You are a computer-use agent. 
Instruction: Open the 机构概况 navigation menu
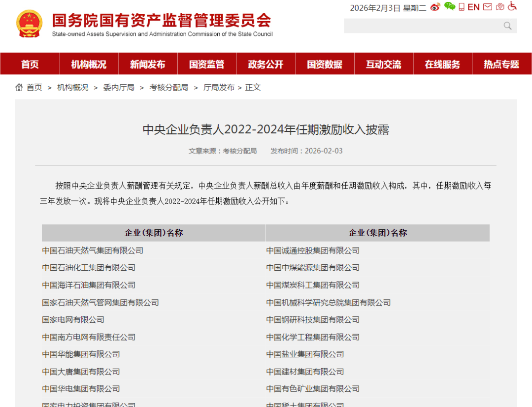89,64
